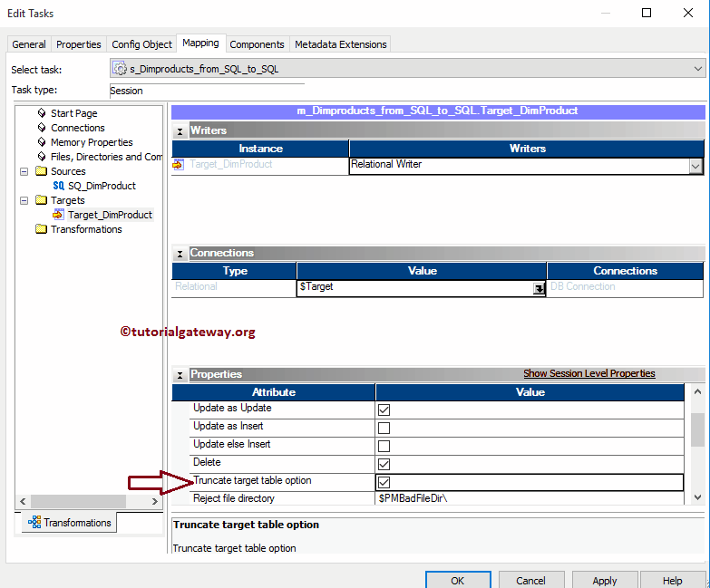The height and width of the screenshot is (588, 710).
Task: Open the Relational Writer dropdown
Action: tap(695, 166)
